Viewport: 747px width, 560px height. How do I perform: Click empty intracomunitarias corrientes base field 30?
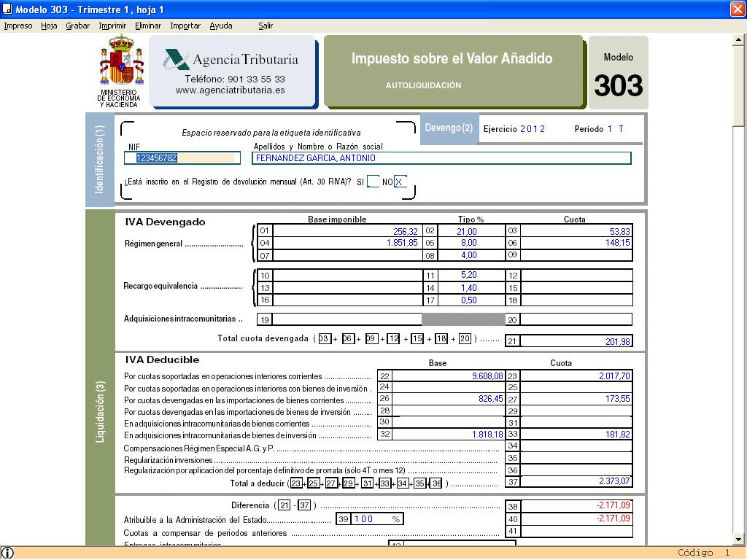click(449, 422)
